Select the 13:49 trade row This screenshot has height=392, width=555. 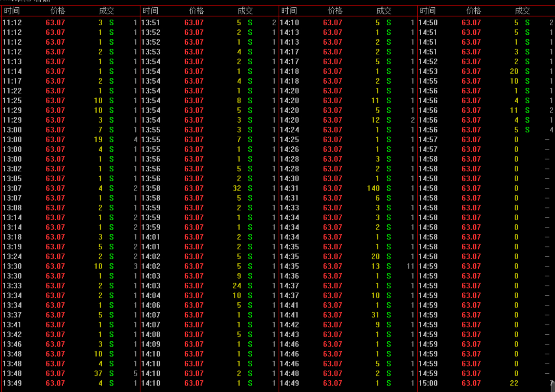(70, 383)
